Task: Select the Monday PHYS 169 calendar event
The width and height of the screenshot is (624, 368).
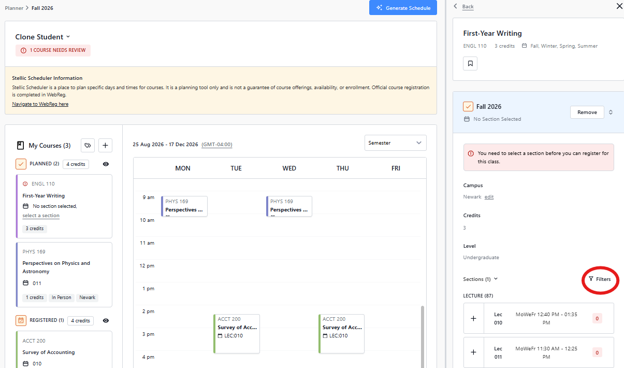Action: 184,206
